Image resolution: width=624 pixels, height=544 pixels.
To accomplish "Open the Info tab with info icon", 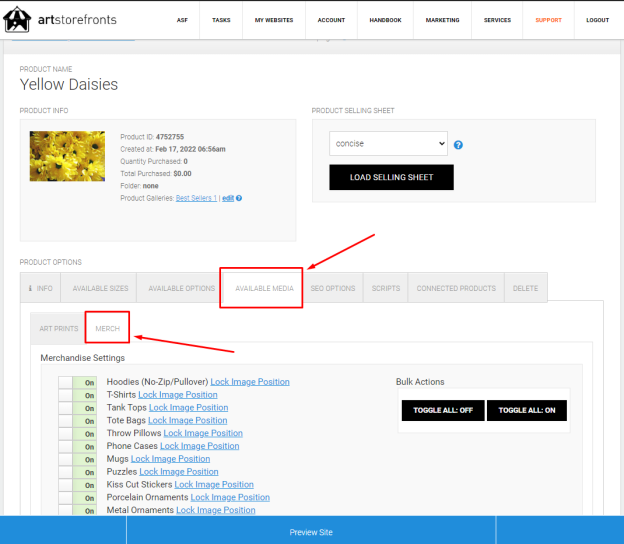I will point(41,288).
